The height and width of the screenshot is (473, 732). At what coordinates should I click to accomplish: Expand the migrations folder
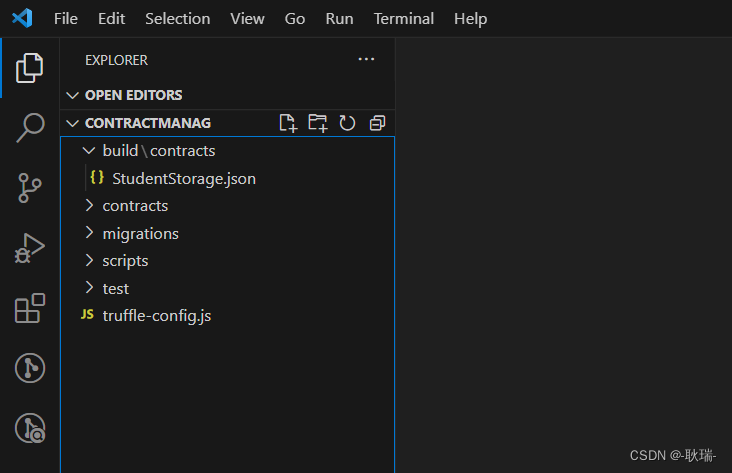tap(228, 233)
